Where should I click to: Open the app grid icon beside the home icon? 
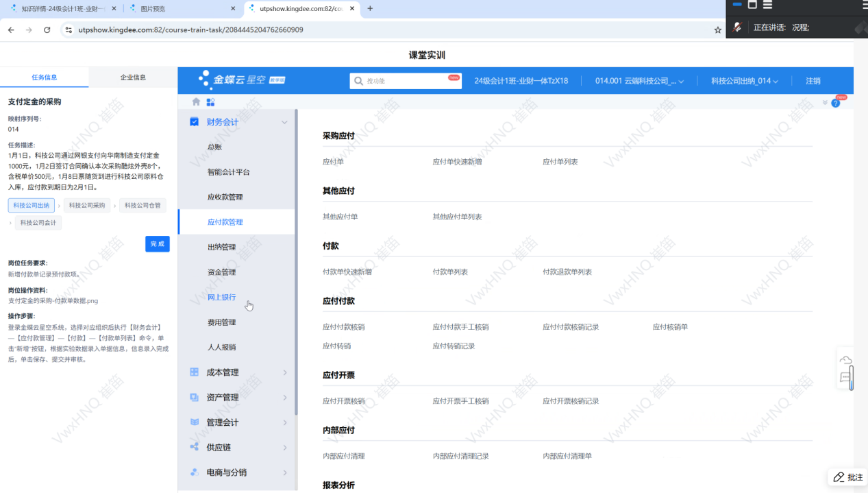click(210, 101)
